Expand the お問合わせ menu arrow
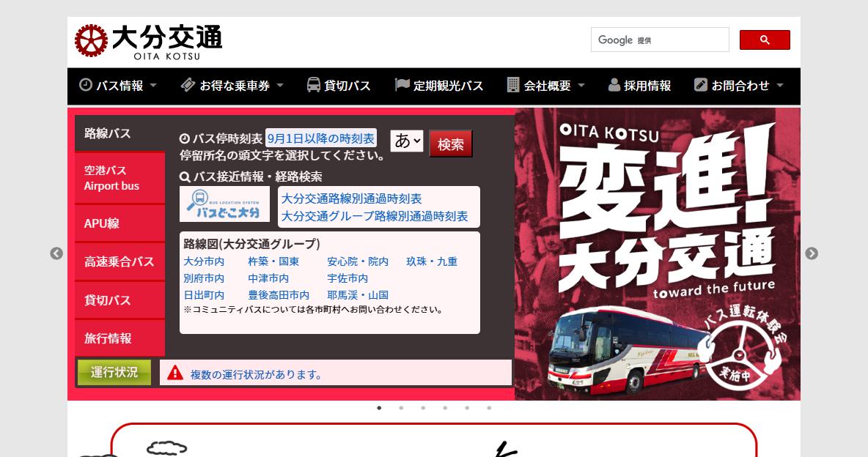Screen dimensions: 868x457 [780, 85]
